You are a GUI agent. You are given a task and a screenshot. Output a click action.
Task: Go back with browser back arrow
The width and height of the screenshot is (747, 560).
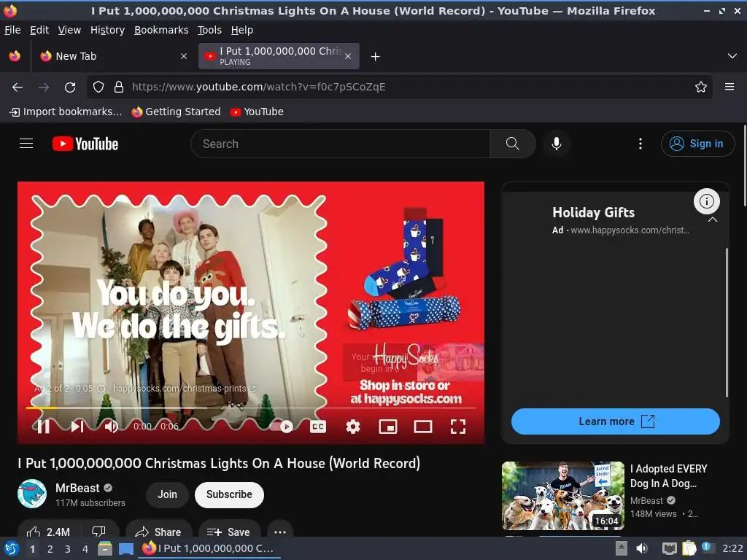click(18, 87)
